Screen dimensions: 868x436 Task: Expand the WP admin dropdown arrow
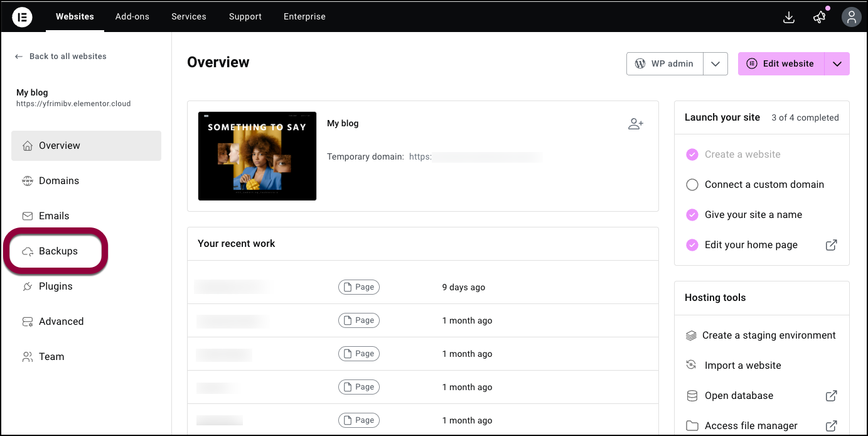point(715,63)
